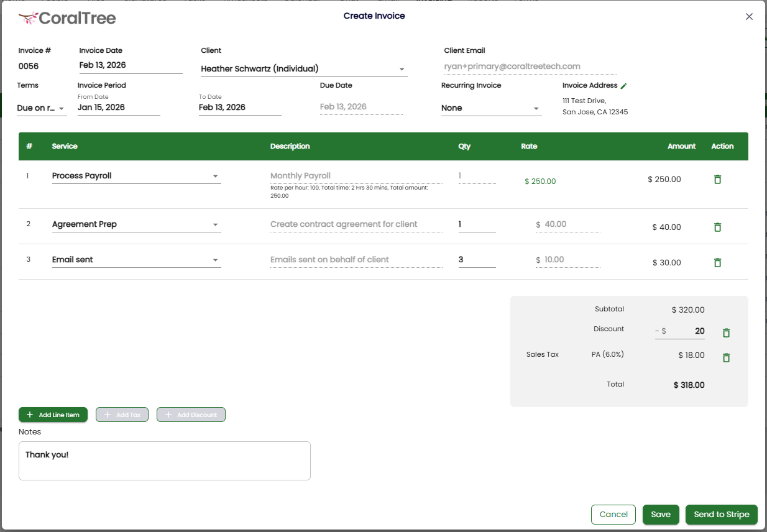Remove the Email sent line item
Image resolution: width=767 pixels, height=532 pixels.
point(717,263)
